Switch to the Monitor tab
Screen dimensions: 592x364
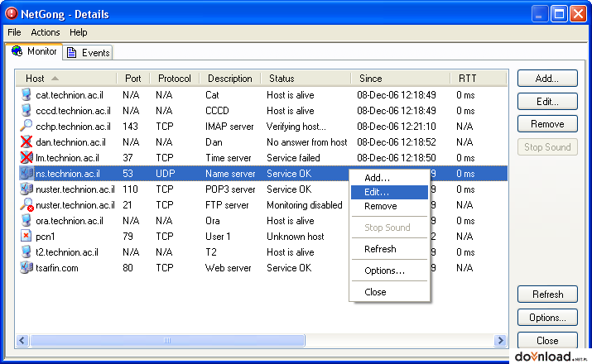(34, 51)
